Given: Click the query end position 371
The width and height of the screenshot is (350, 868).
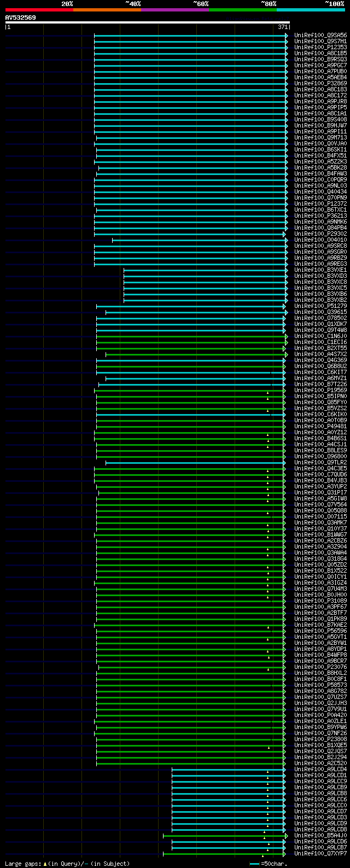Looking at the screenshot, I should point(283,27).
